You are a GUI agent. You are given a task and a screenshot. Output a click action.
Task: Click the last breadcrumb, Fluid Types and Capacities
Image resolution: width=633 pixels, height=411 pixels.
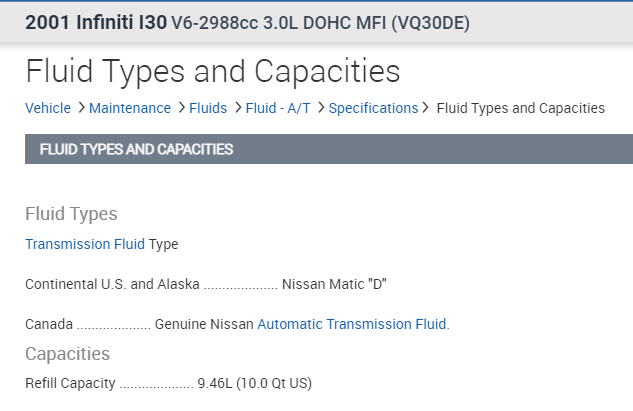(520, 108)
